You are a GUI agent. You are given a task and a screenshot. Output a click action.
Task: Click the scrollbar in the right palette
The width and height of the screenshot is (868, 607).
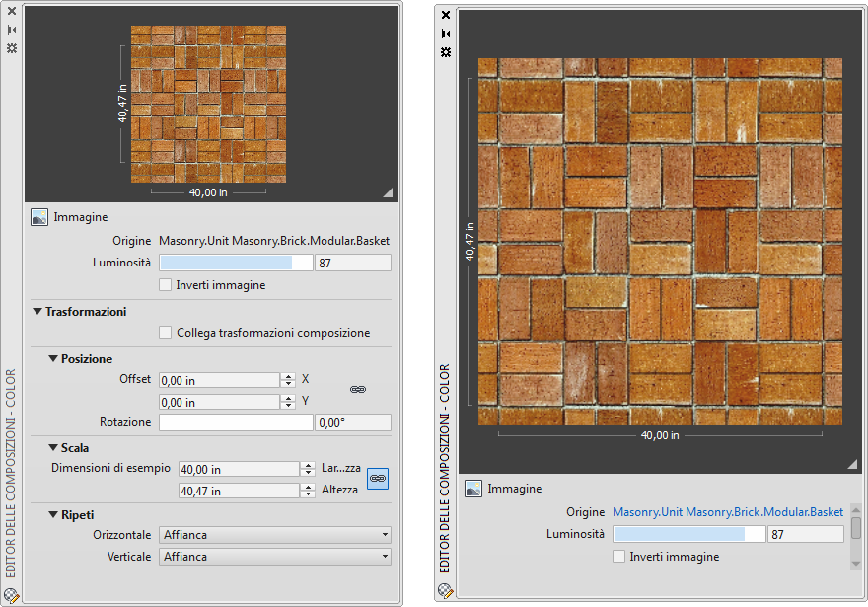[x=856, y=530]
